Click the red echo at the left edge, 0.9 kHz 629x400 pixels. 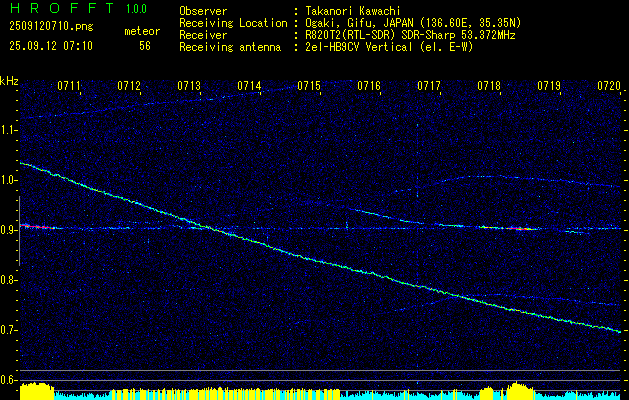pyautogui.click(x=36, y=227)
